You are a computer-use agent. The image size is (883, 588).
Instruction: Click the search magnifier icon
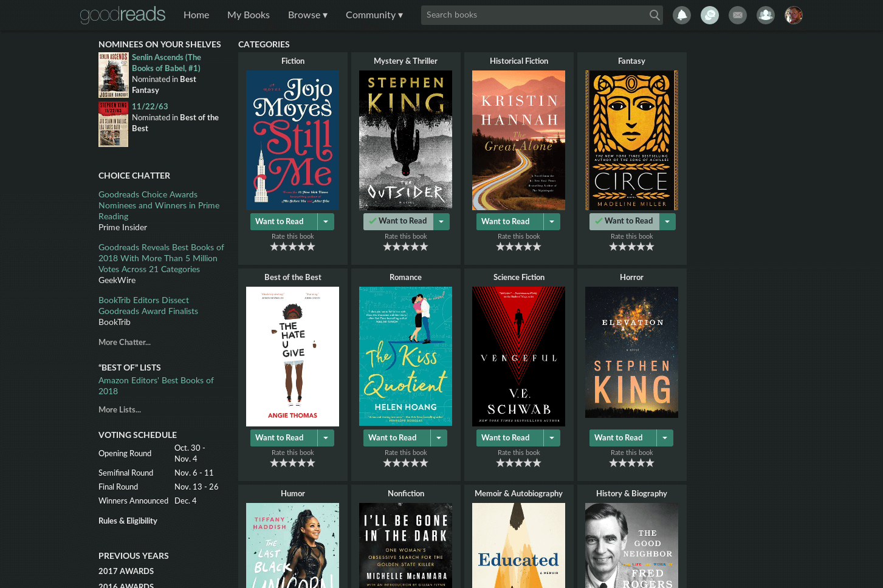[x=654, y=15]
